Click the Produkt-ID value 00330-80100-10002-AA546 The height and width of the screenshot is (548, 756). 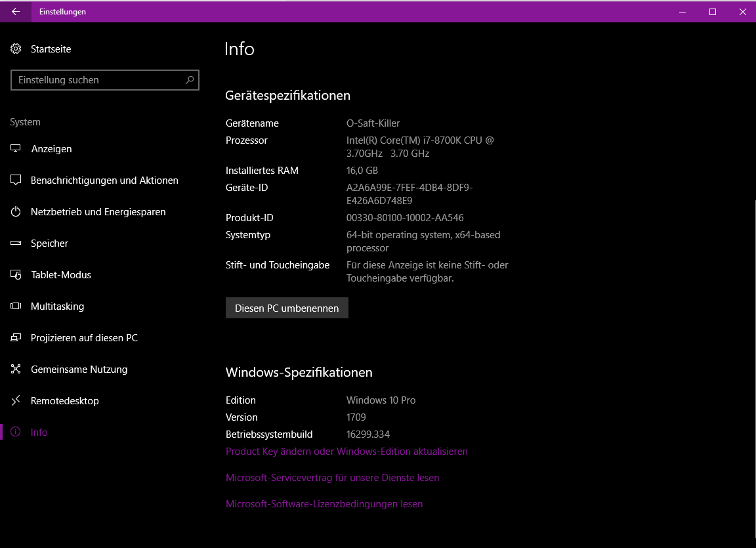pos(405,217)
